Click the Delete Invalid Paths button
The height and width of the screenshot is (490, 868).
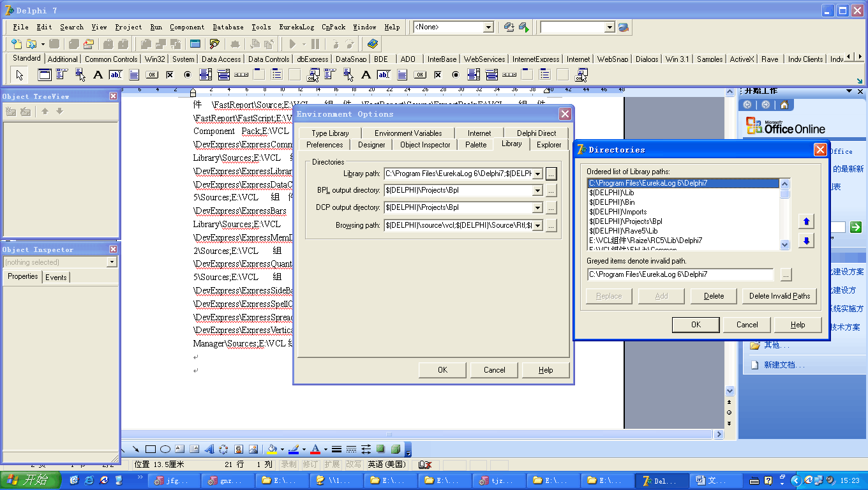point(779,296)
